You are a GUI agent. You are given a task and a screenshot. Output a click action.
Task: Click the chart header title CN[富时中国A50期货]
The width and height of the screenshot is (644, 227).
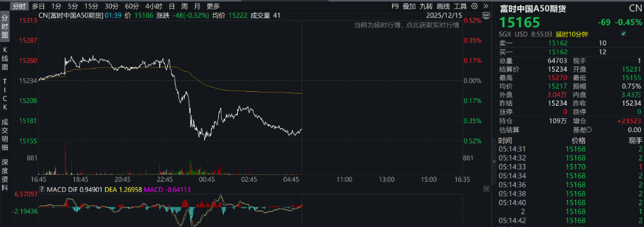coord(70,15)
